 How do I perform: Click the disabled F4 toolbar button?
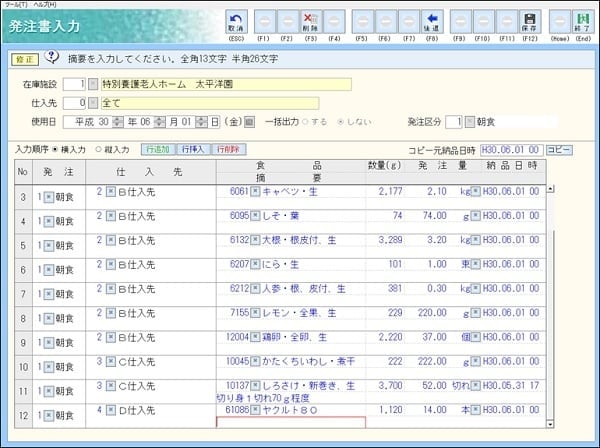click(334, 22)
